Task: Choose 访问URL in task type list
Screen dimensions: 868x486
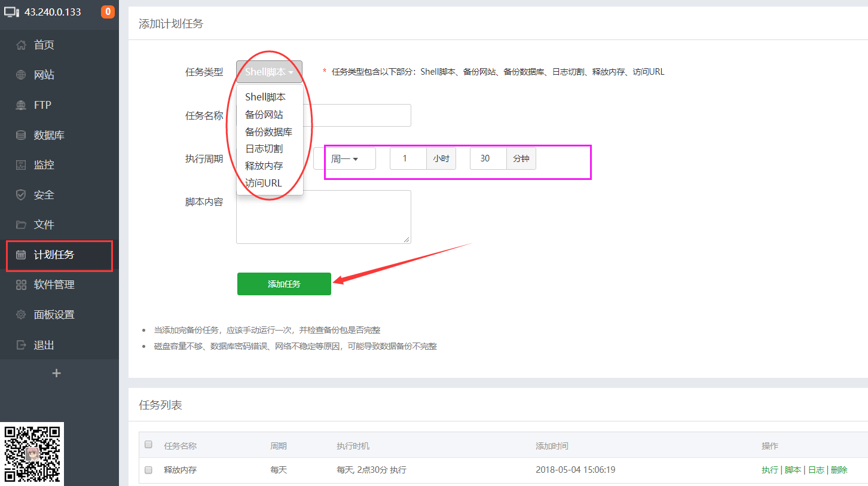Action: click(263, 183)
